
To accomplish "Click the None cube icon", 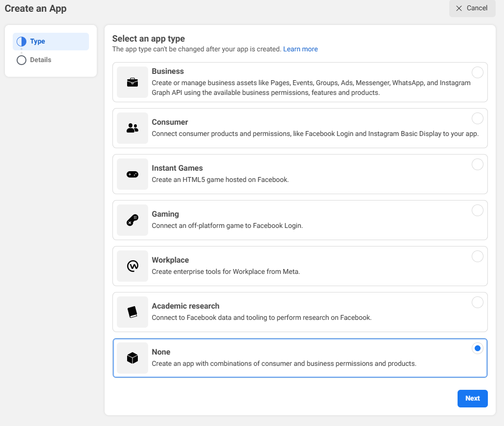I will tap(132, 358).
